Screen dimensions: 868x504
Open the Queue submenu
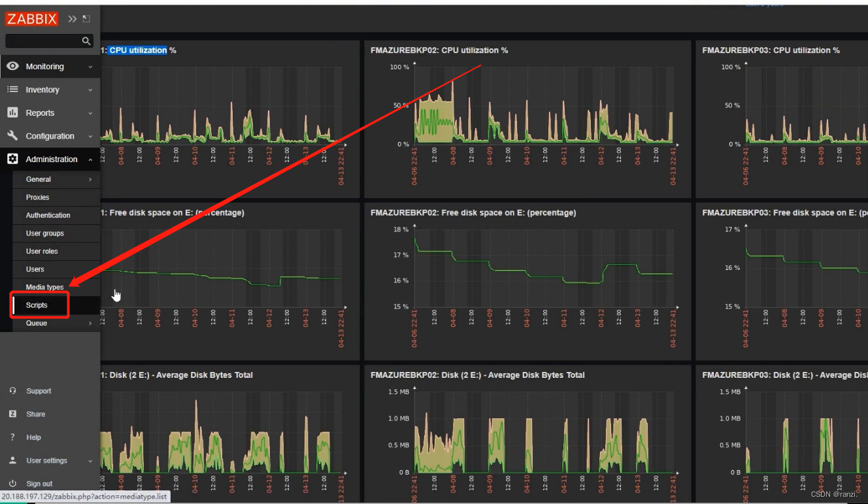click(x=56, y=323)
